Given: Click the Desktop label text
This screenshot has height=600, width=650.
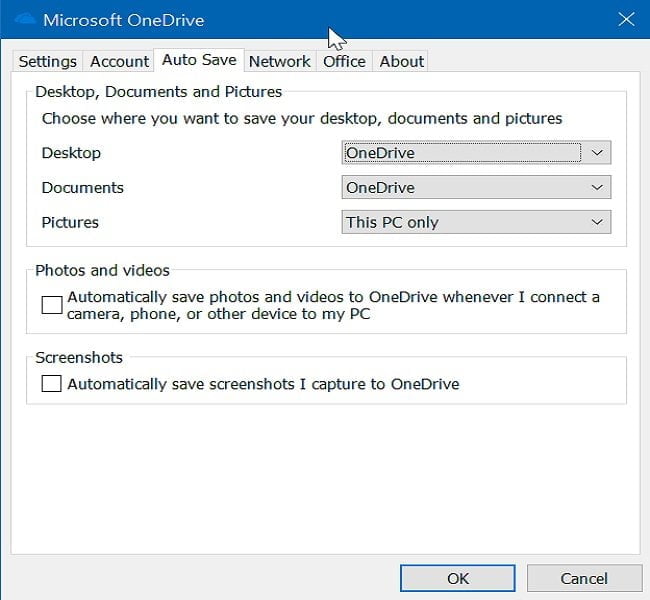Looking at the screenshot, I should pyautogui.click(x=71, y=153).
